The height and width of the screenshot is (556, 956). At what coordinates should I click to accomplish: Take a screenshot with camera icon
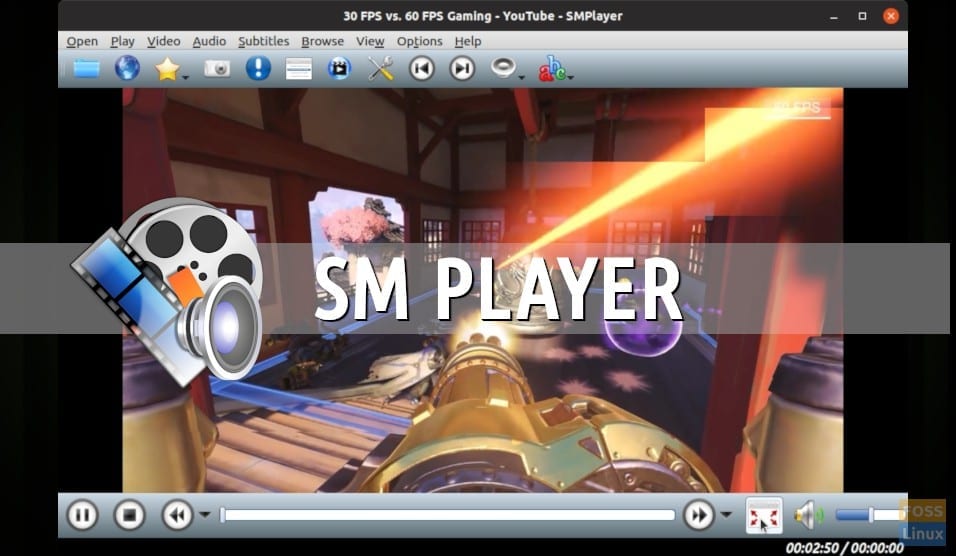(216, 68)
